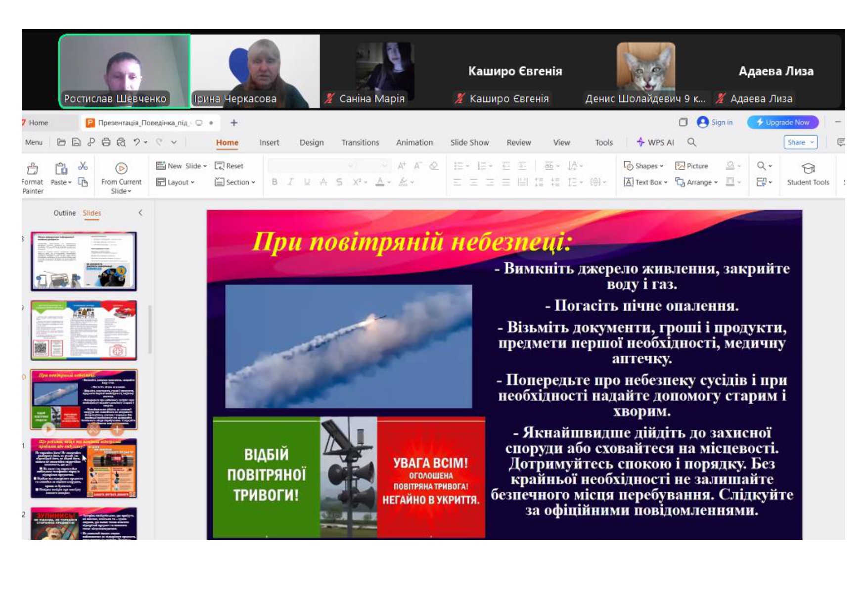Viewport: 868px width, 614px height.
Task: Select Ростислав Шевченко's video tile
Action: pyautogui.click(x=125, y=71)
